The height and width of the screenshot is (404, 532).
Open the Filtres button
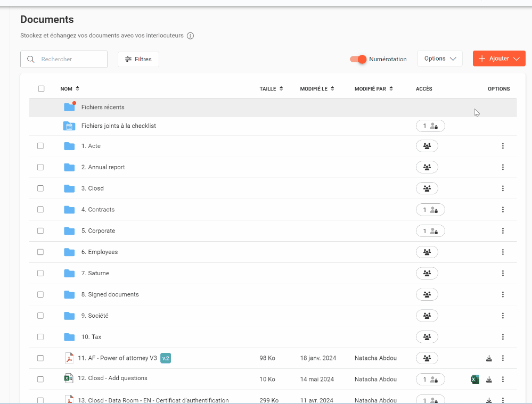(138, 59)
